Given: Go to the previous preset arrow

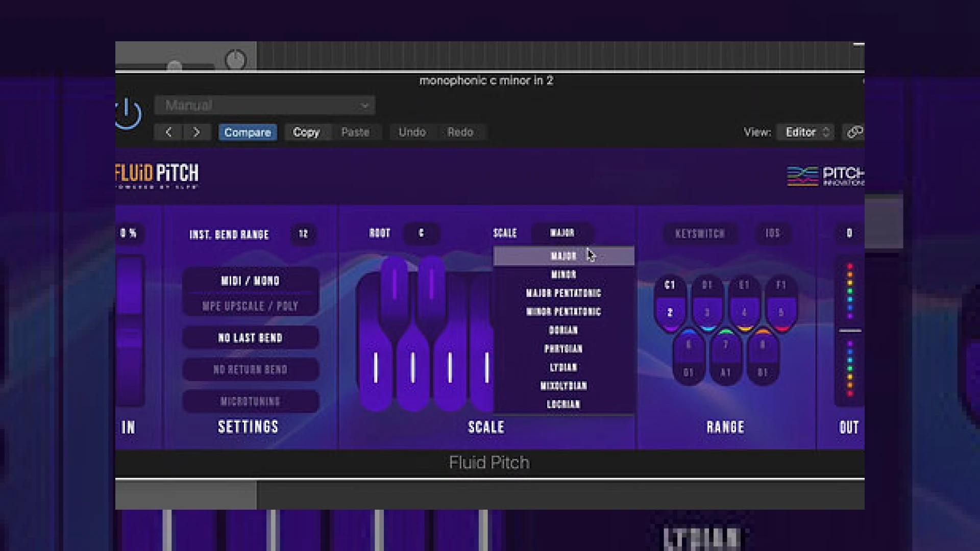Looking at the screenshot, I should pyautogui.click(x=168, y=132).
